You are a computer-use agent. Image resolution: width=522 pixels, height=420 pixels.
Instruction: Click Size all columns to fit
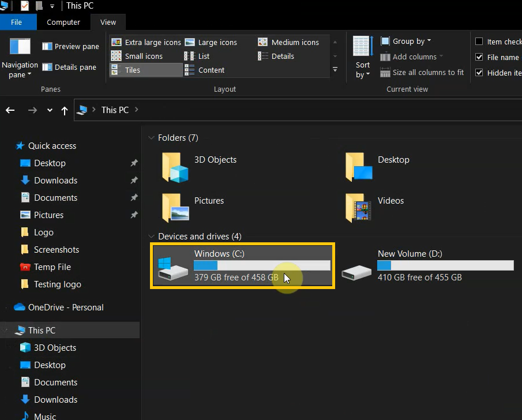pos(422,72)
